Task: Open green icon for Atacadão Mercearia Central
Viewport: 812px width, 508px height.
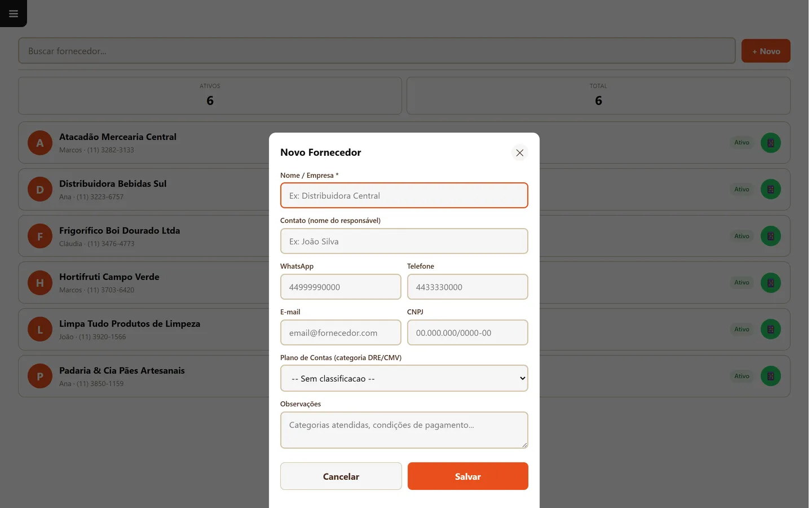Action: pos(770,143)
